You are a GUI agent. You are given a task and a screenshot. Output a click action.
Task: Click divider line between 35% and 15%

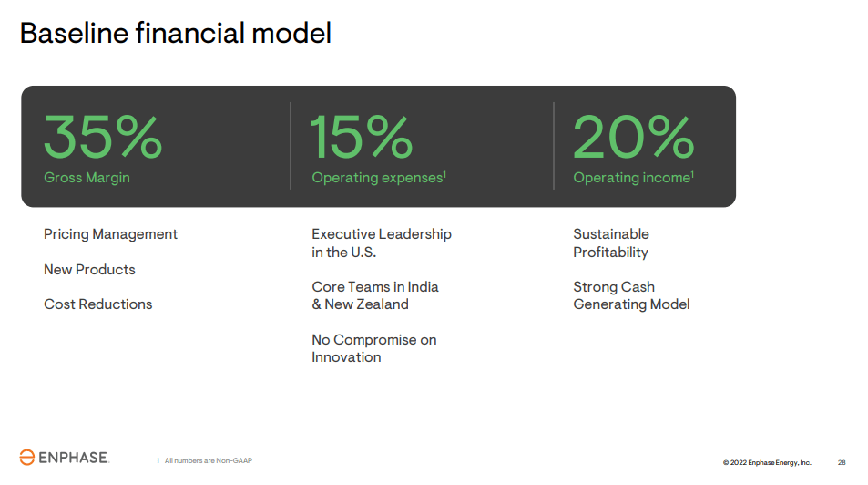pos(291,146)
